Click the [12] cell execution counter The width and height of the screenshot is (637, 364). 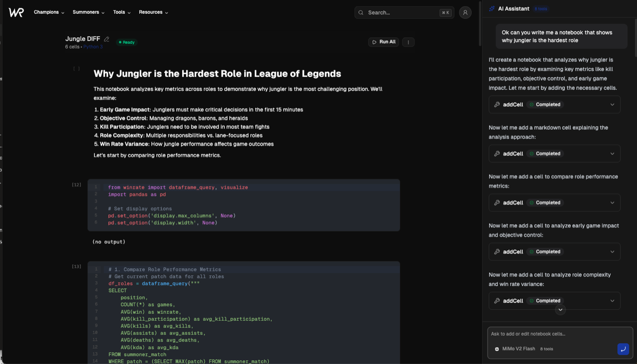click(x=77, y=184)
